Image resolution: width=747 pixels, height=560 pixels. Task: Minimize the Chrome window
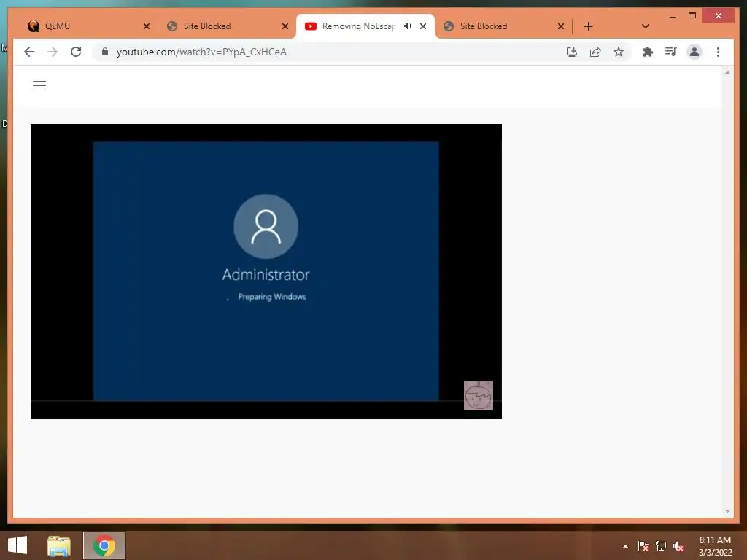672,16
